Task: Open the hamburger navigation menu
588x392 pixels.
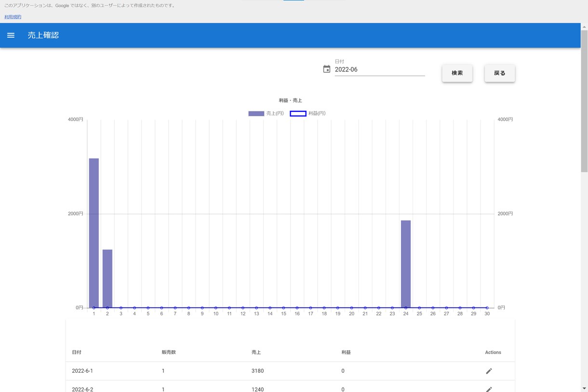Action: pyautogui.click(x=11, y=35)
